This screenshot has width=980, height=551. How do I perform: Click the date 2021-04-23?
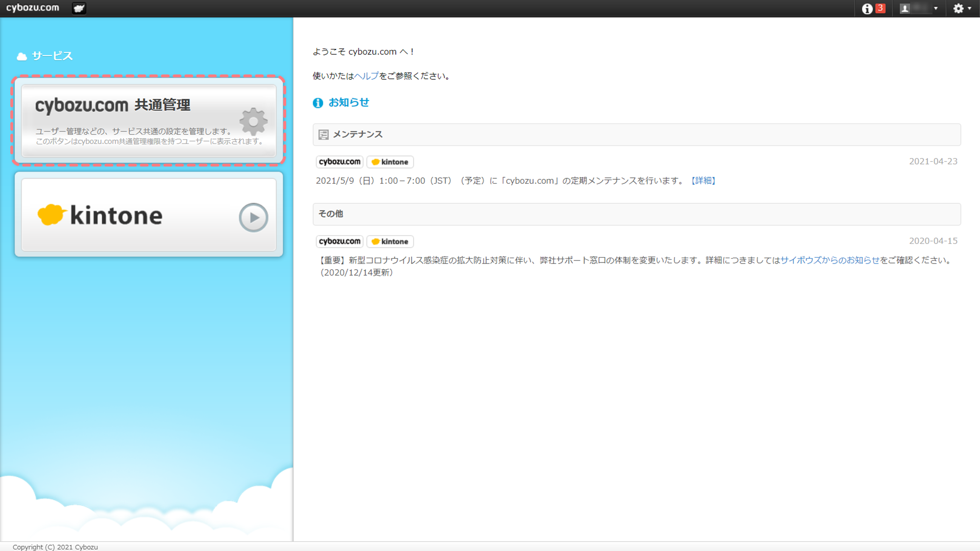click(933, 162)
